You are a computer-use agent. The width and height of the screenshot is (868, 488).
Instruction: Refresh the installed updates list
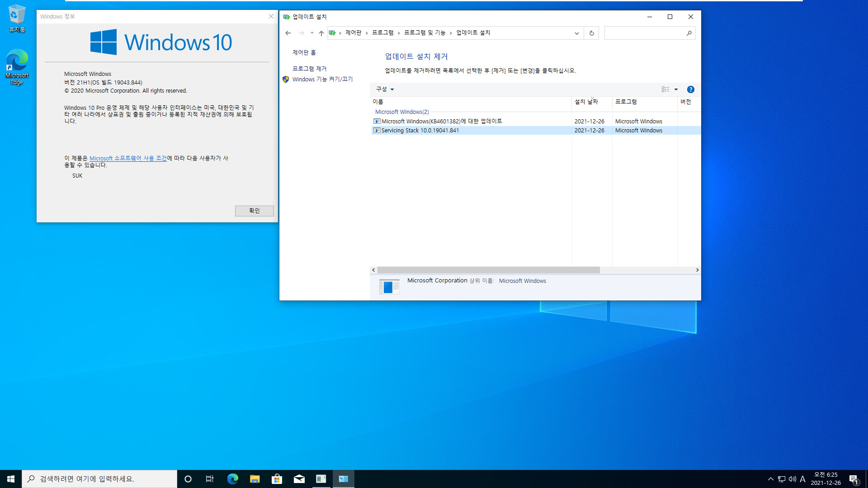pyautogui.click(x=591, y=33)
